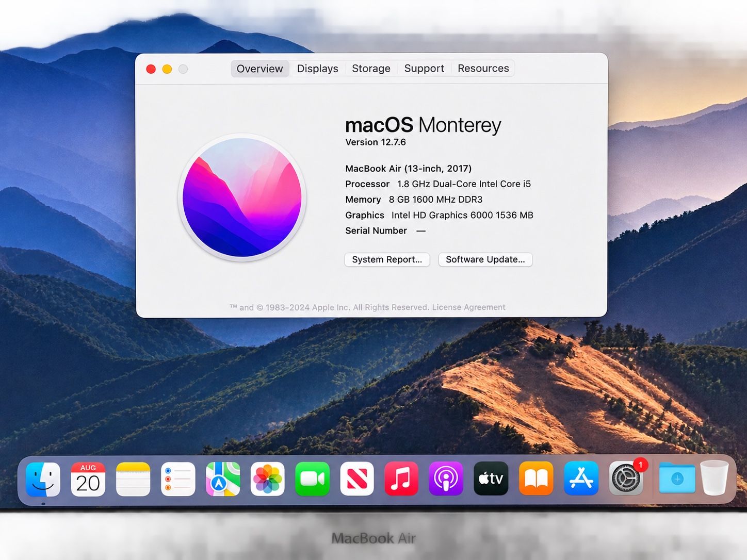The width and height of the screenshot is (747, 560).
Task: Launch the Music app
Action: click(x=401, y=479)
